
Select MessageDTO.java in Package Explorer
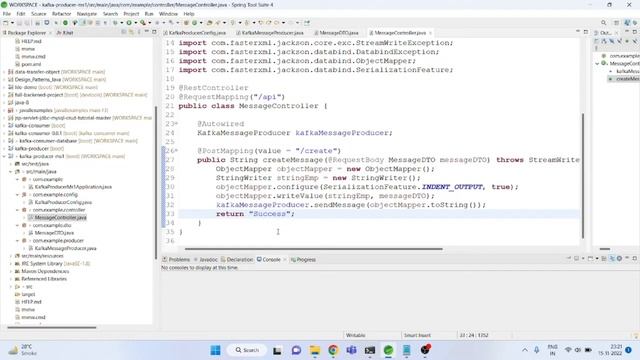54,233
